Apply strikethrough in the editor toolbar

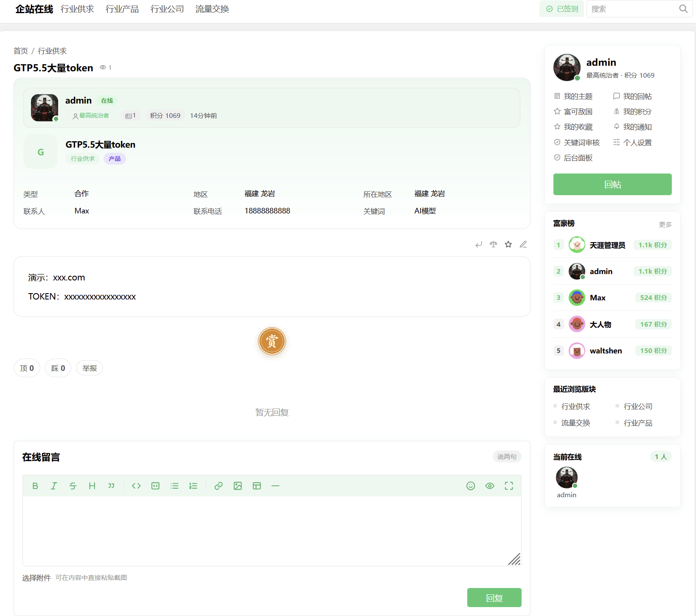coord(73,486)
